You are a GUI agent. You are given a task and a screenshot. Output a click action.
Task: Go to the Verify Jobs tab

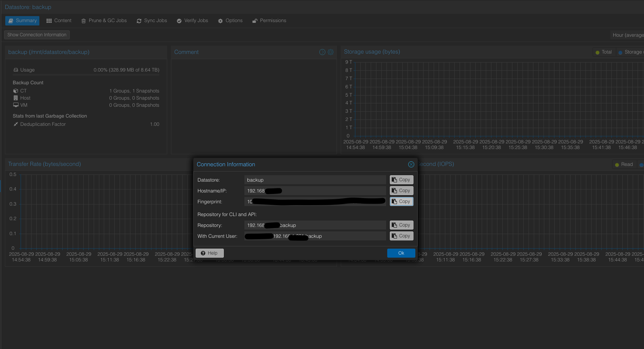pyautogui.click(x=192, y=21)
